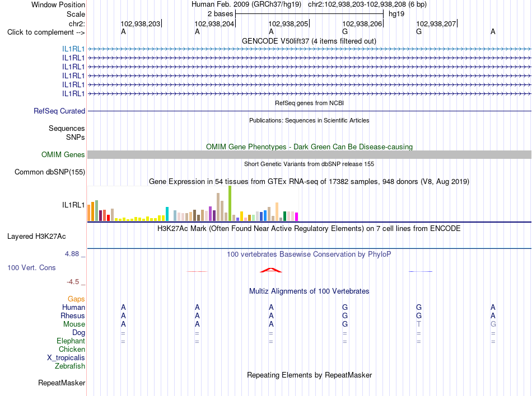Viewport: 532px width, 396px height.
Task: Click 'Multiz Alignments of 100 Vertebrates' title
Action: (x=309, y=291)
